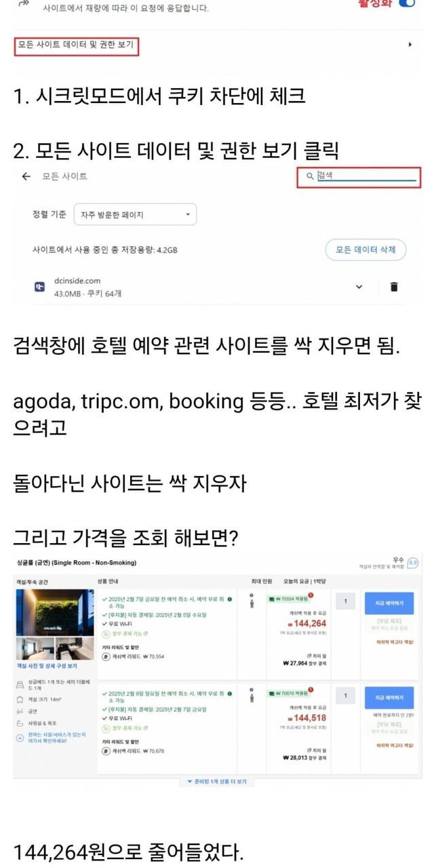The height and width of the screenshot is (868, 434).
Task: Open room quantity dropdown for ₩144,264 offer
Action: [345, 601]
